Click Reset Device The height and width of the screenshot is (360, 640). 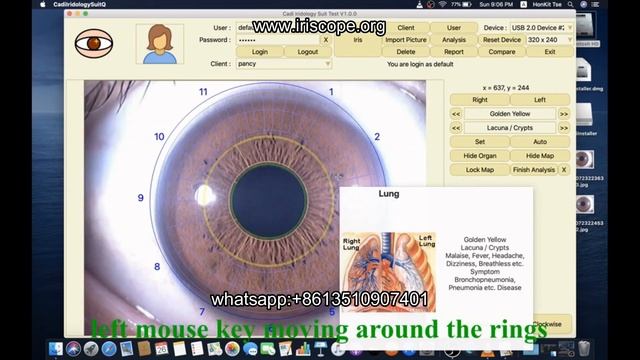coord(502,40)
